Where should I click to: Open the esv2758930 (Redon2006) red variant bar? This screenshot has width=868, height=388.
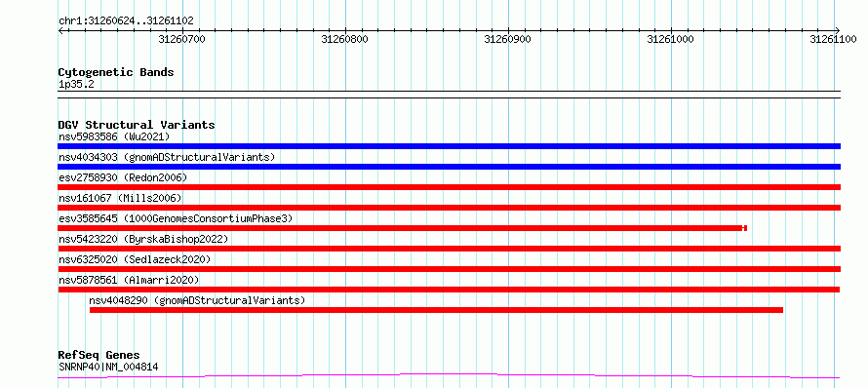tap(449, 187)
